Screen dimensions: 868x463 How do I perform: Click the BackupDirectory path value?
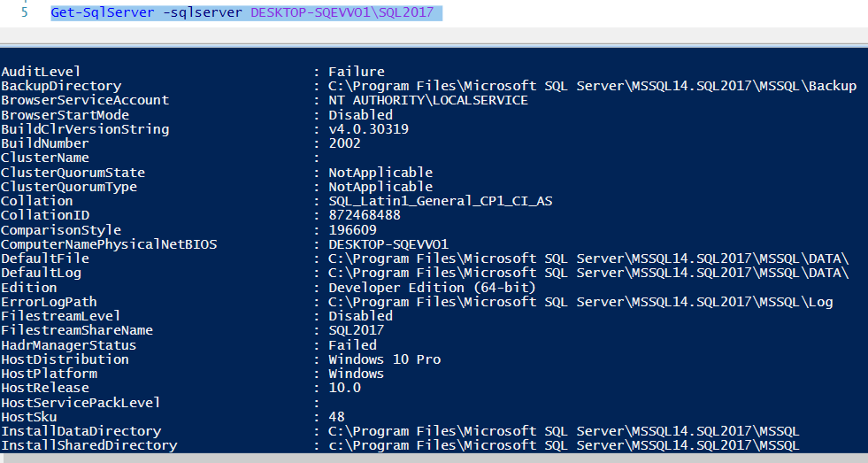[592, 86]
